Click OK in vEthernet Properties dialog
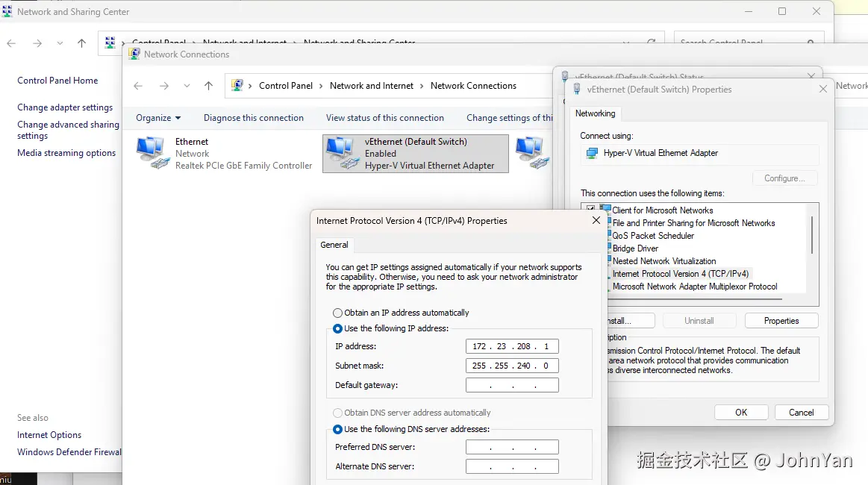The image size is (868, 485). (741, 413)
